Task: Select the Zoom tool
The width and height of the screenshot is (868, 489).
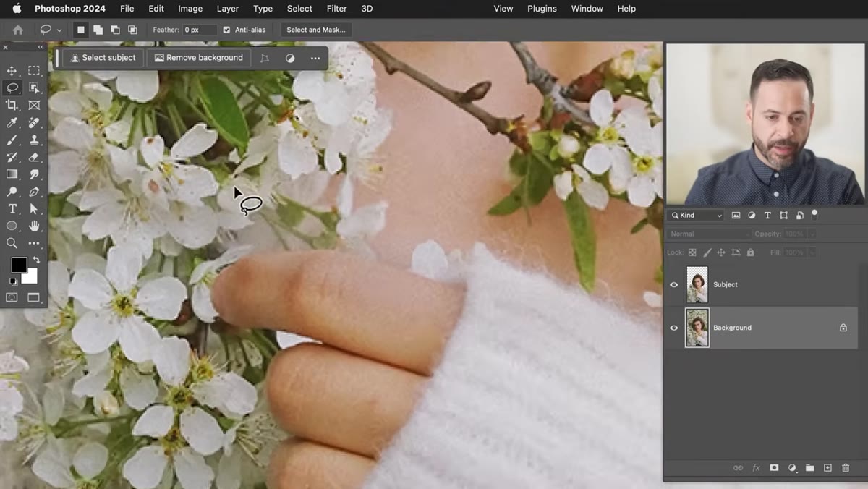Action: (x=12, y=244)
